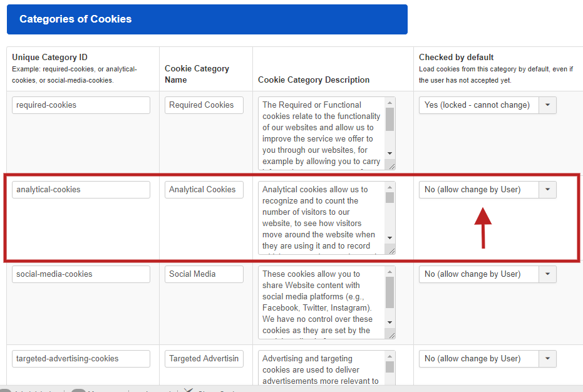Click the "Cookie Category Name" column header
The image size is (583, 392).
pos(197,74)
